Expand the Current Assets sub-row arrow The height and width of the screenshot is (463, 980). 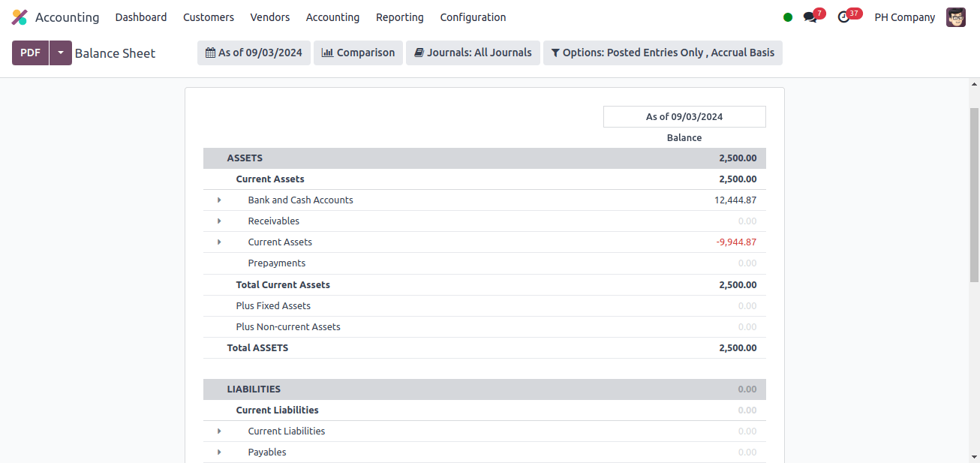click(219, 242)
